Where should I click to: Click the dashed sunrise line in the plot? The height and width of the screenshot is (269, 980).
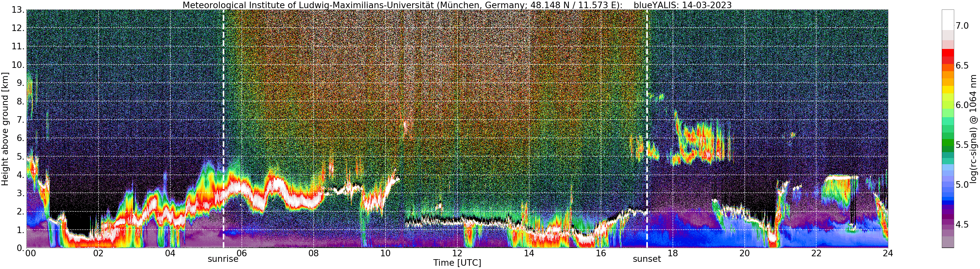[x=223, y=129]
